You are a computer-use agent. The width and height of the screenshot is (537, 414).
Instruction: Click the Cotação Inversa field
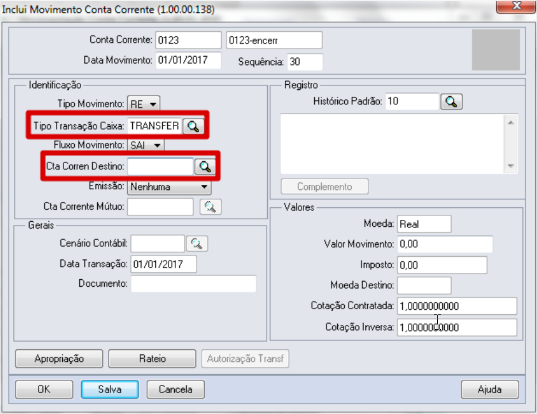point(457,327)
